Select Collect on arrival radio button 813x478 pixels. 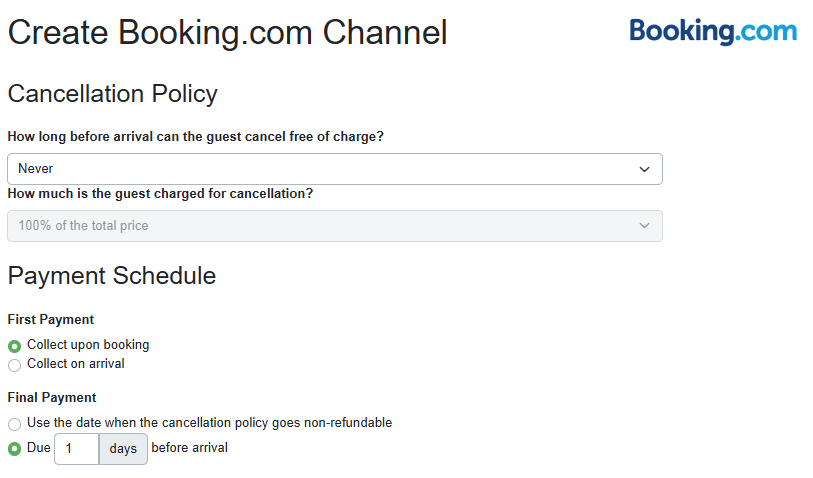click(x=15, y=365)
